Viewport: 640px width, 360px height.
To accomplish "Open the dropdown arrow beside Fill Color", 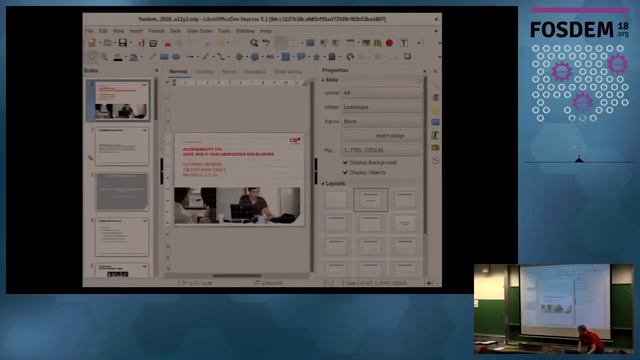I will click(x=141, y=57).
